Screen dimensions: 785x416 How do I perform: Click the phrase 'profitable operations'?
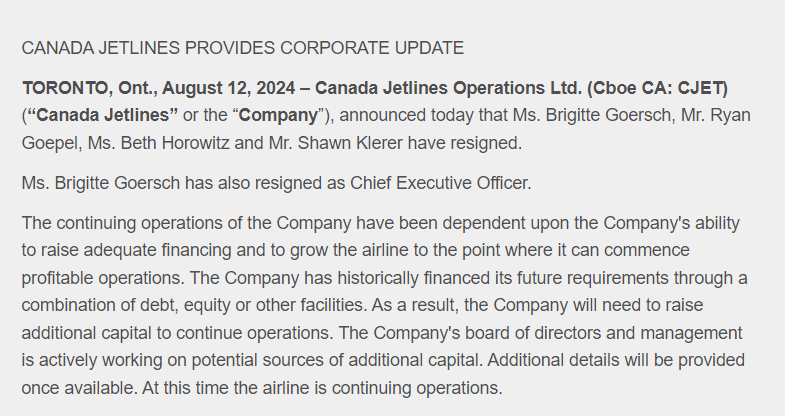[101, 278]
